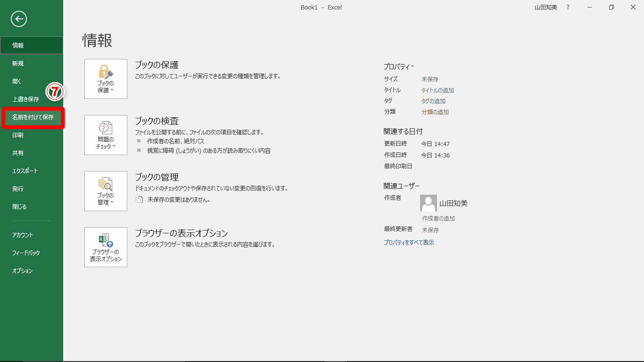Click the 作成者の名前、絶対パス item

(175, 141)
